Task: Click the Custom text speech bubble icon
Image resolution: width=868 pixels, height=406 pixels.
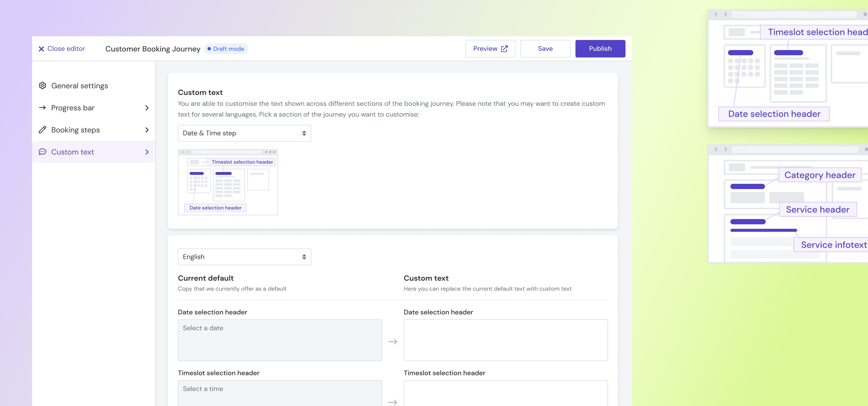Action: click(x=43, y=152)
